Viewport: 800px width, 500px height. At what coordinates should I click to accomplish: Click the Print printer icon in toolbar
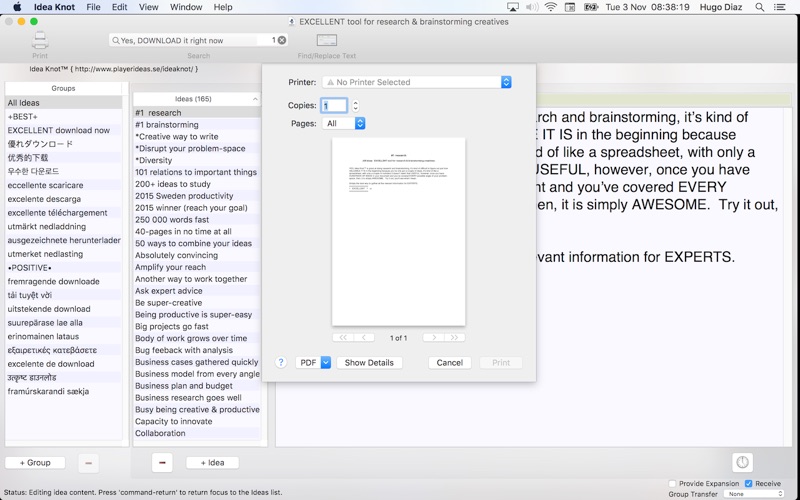click(x=40, y=40)
